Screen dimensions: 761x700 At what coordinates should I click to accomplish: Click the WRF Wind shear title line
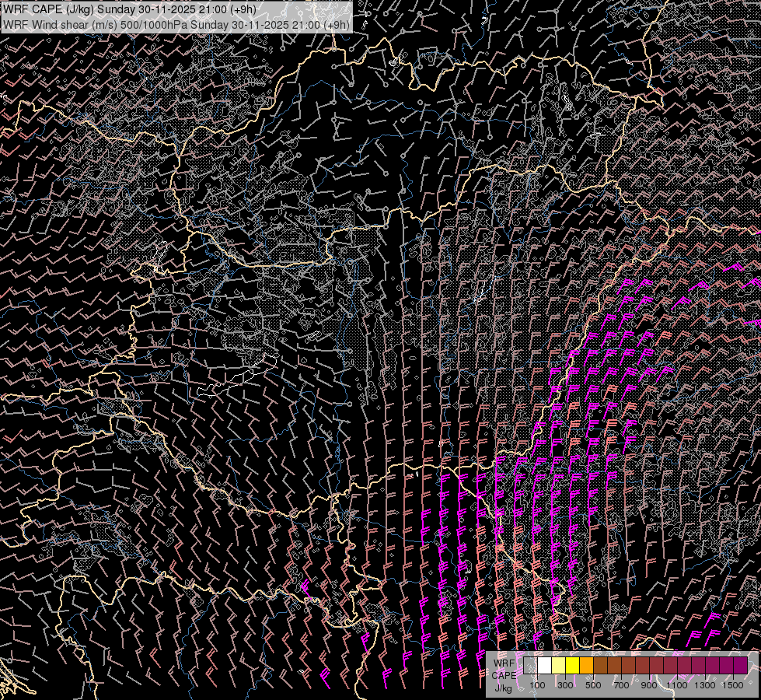coord(176,24)
